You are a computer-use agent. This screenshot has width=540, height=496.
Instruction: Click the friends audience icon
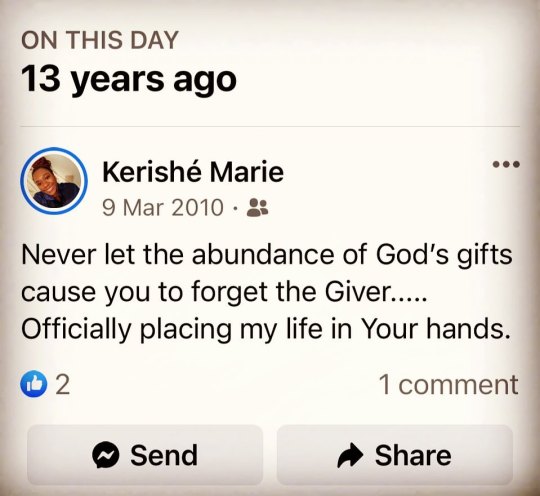pos(258,208)
